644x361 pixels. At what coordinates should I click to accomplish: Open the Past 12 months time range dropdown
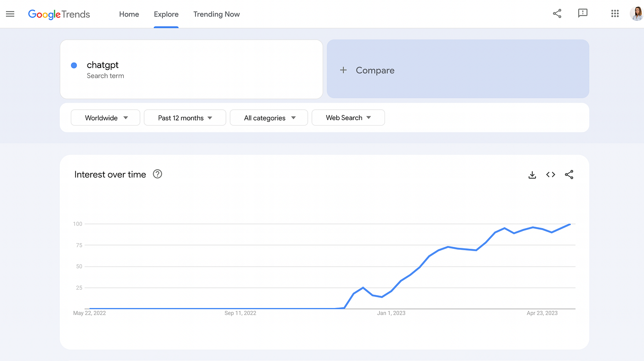coord(185,118)
